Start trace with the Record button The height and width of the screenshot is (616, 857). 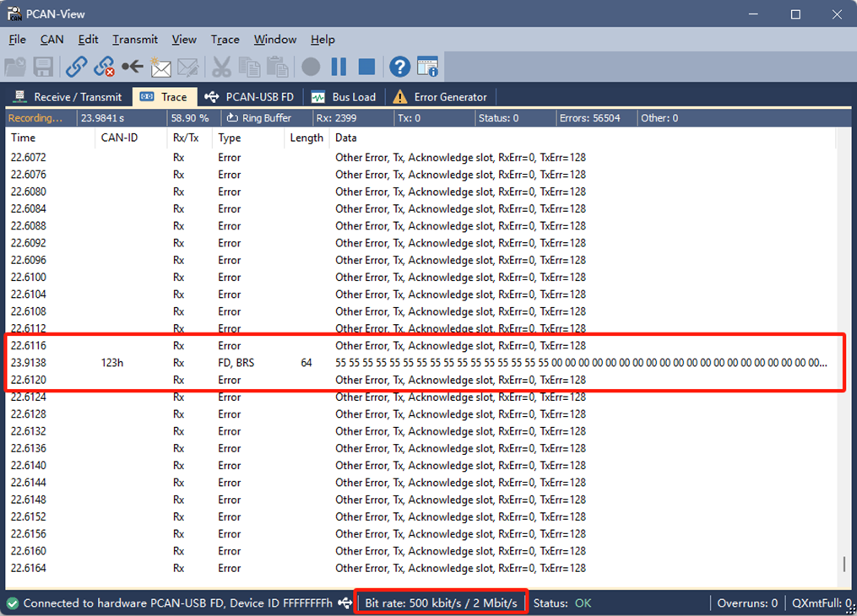[x=311, y=68]
